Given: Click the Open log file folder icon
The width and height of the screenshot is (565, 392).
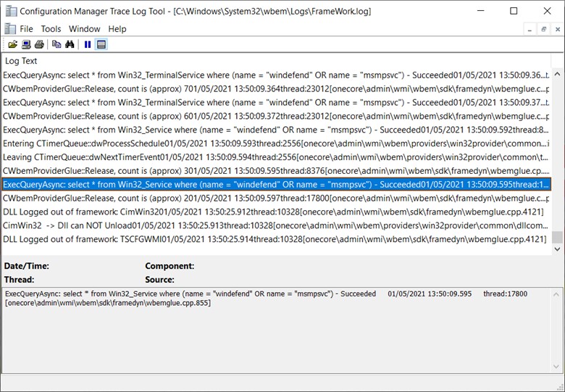Looking at the screenshot, I should click(13, 44).
